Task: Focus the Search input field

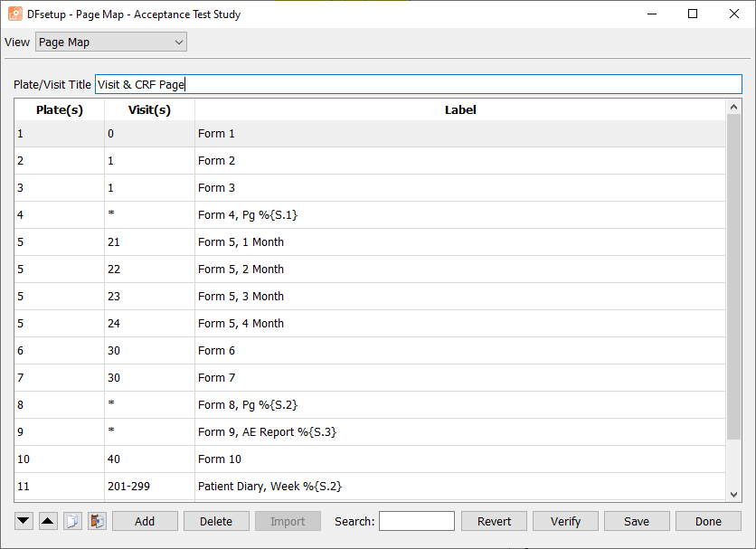Action: tap(417, 521)
